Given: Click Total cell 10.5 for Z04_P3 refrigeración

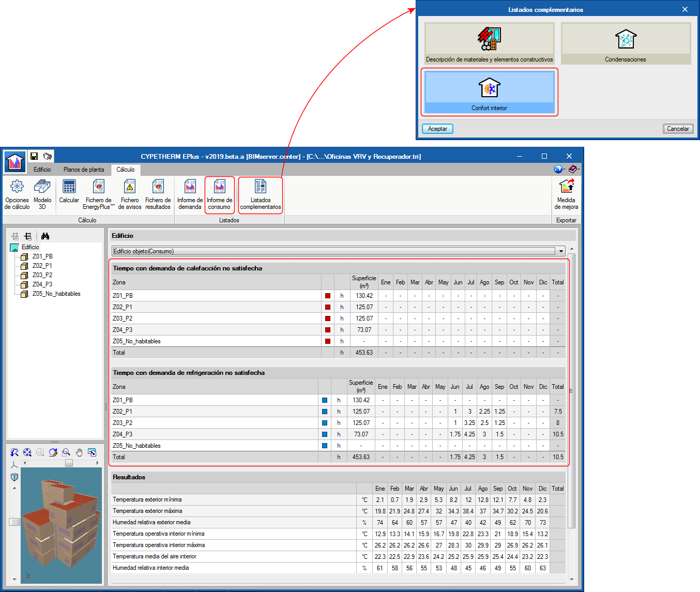Looking at the screenshot, I should 558,434.
